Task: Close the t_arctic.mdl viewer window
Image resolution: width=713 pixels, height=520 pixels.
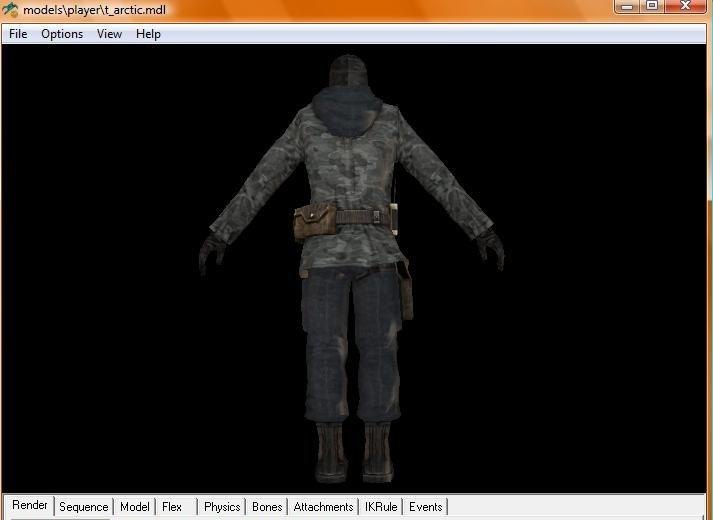Action: tap(686, 7)
